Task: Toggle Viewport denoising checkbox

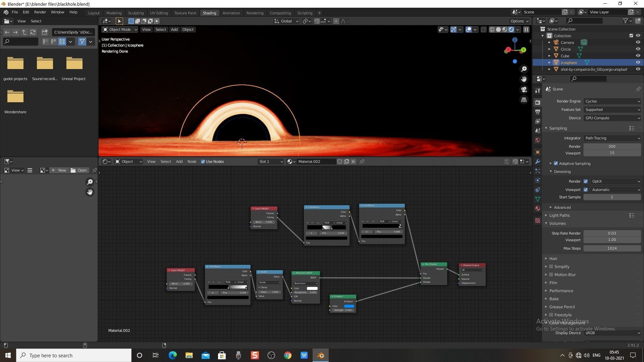Action: [x=586, y=190]
